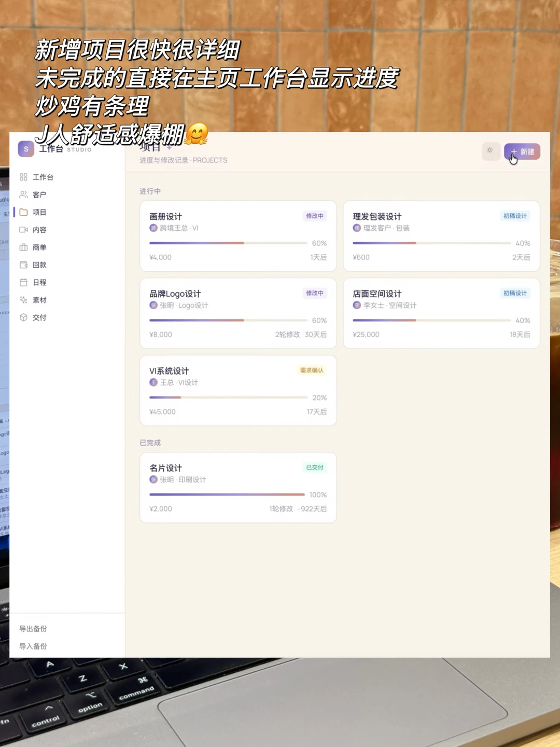Click 导出备份 link
Viewport: 560px width, 747px height.
33,629
